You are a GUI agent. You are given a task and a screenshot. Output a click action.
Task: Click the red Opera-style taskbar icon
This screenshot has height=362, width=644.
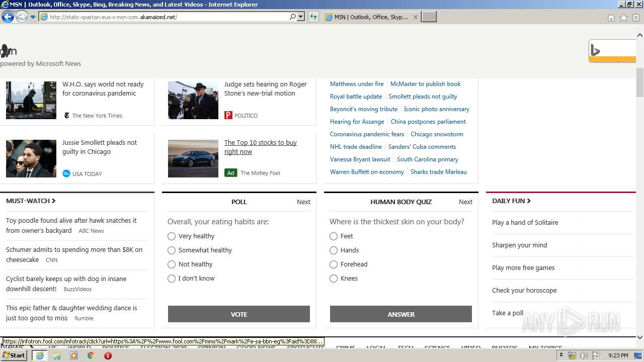tap(108, 355)
